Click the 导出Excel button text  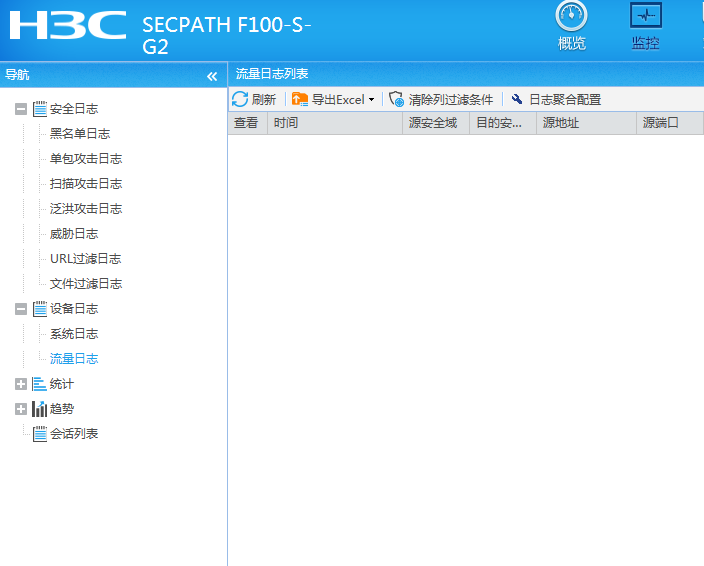coord(338,100)
